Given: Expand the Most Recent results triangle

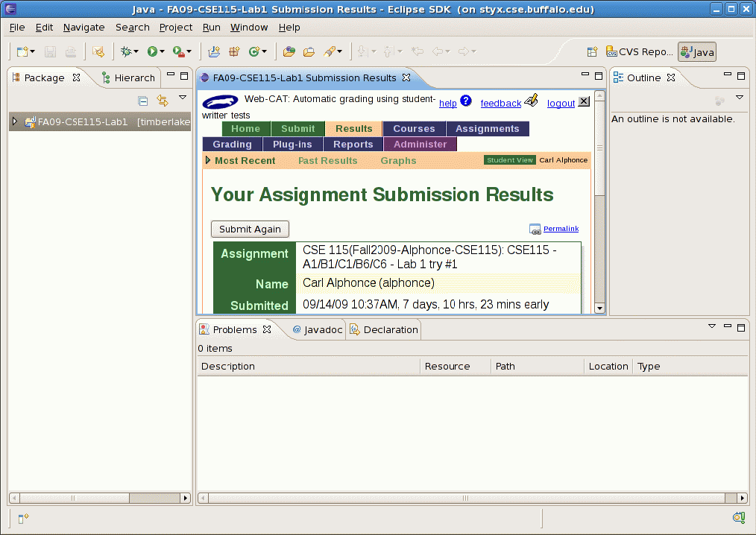Looking at the screenshot, I should click(x=208, y=160).
